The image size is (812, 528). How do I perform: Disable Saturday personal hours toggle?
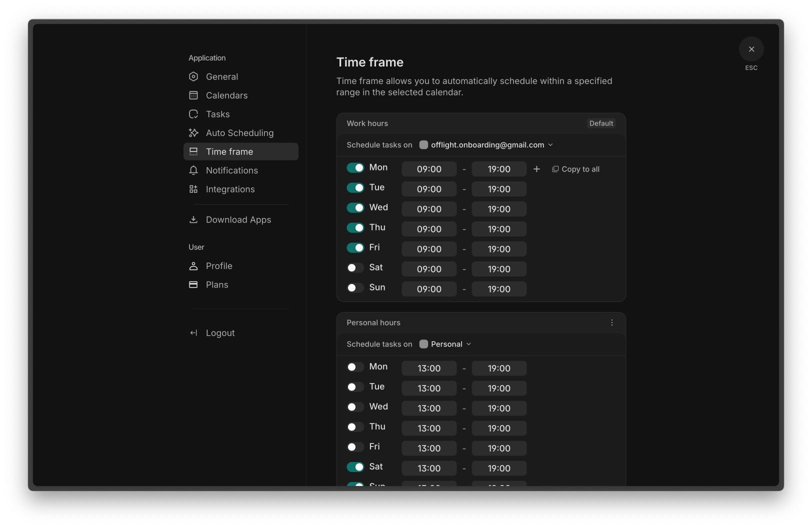(x=355, y=467)
